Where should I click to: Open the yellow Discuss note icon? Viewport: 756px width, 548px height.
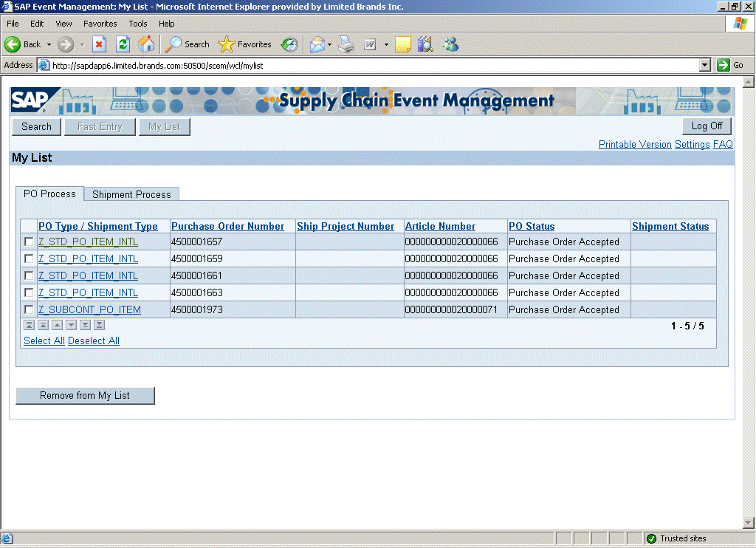402,44
